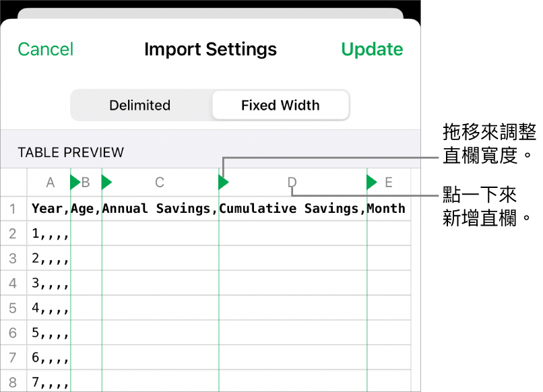Click the green column marker before column C

pos(106,182)
